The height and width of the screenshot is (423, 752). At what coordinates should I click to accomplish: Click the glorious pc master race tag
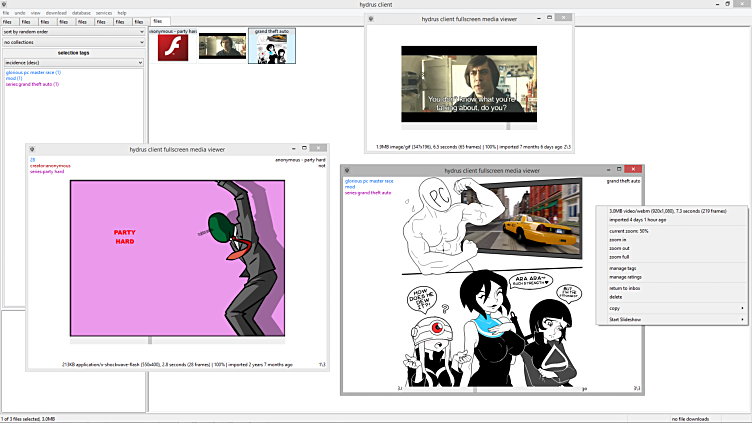pos(33,72)
